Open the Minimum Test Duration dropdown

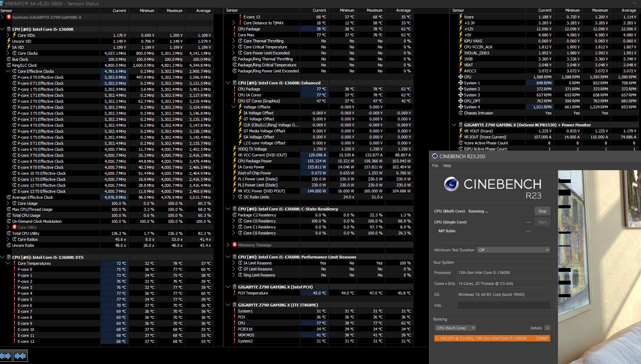click(513, 250)
